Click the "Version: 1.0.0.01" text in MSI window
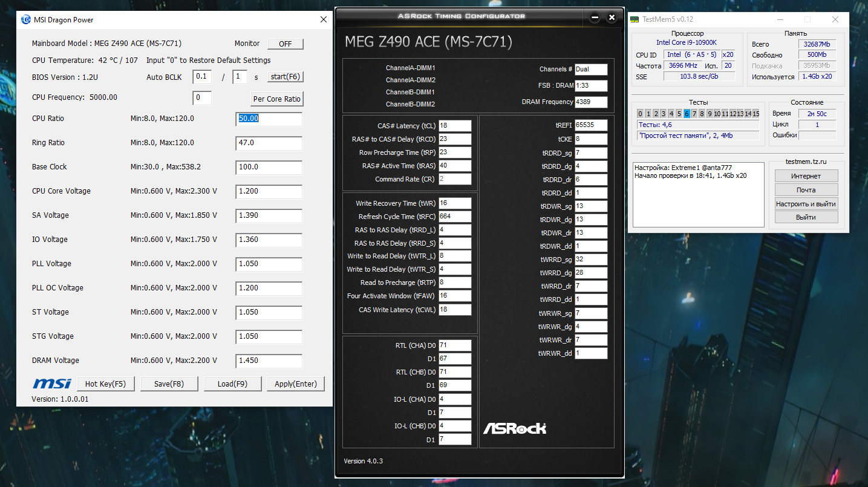The image size is (868, 487). tap(60, 399)
